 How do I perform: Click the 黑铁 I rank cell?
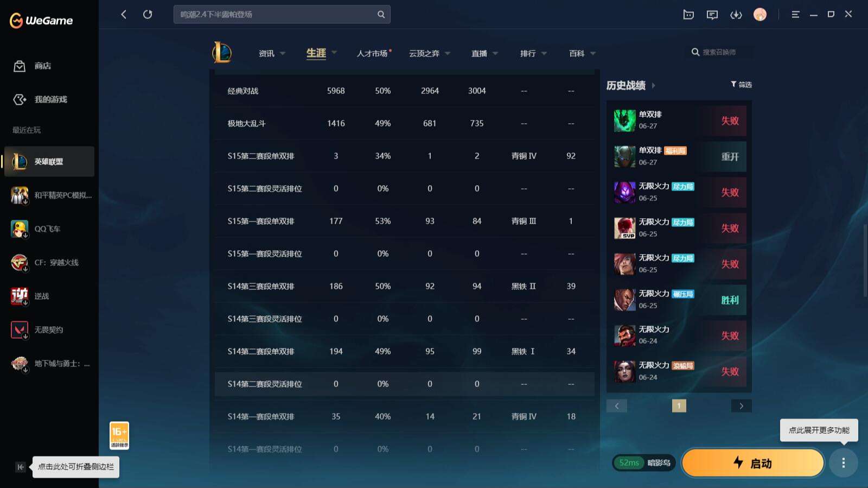tap(523, 351)
